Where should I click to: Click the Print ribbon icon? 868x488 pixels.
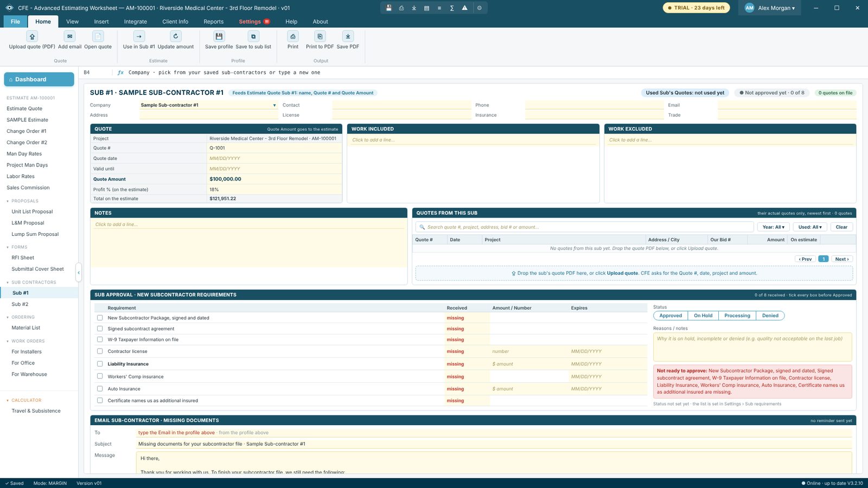click(293, 36)
